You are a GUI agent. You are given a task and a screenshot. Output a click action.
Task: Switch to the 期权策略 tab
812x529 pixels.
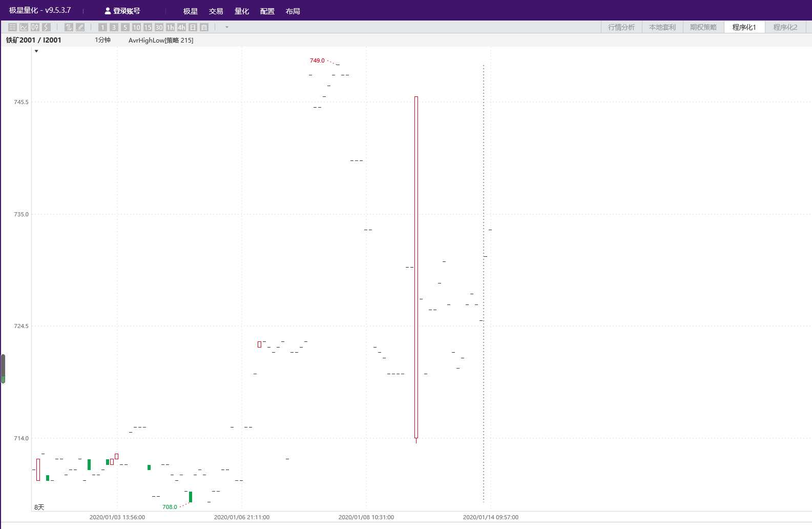(x=703, y=27)
